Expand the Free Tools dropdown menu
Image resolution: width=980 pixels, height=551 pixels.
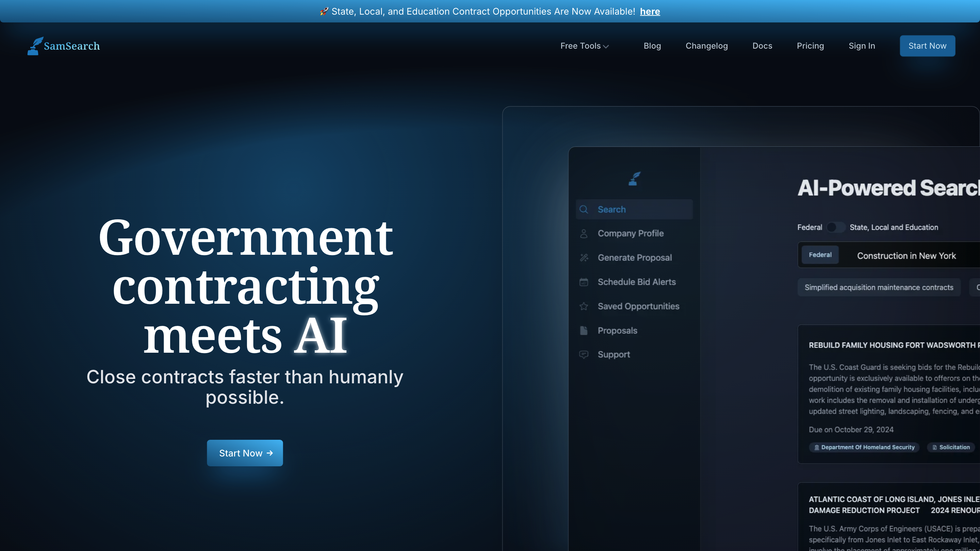pyautogui.click(x=584, y=46)
